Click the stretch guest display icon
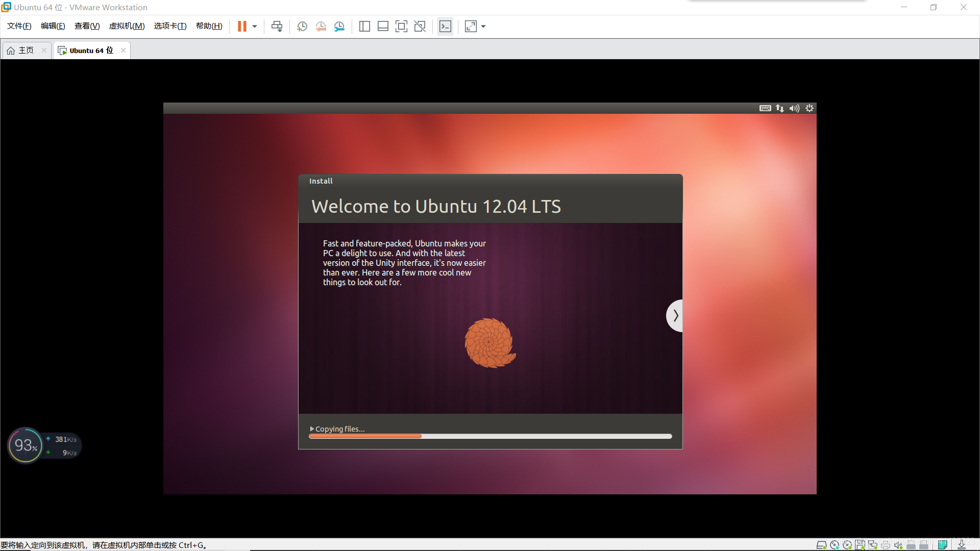The width and height of the screenshot is (980, 551). (x=471, y=27)
